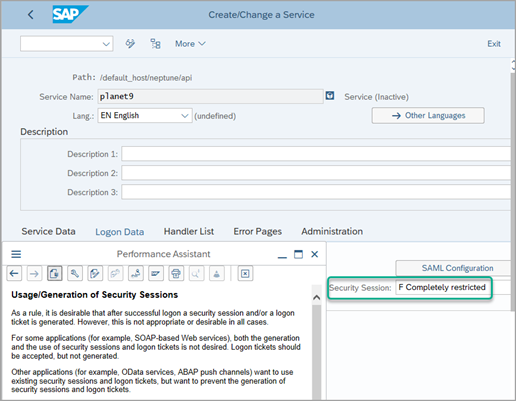Viewport: 516px width, 401px height.
Task: Click Performance Assistant back arrow button
Action: [14, 274]
